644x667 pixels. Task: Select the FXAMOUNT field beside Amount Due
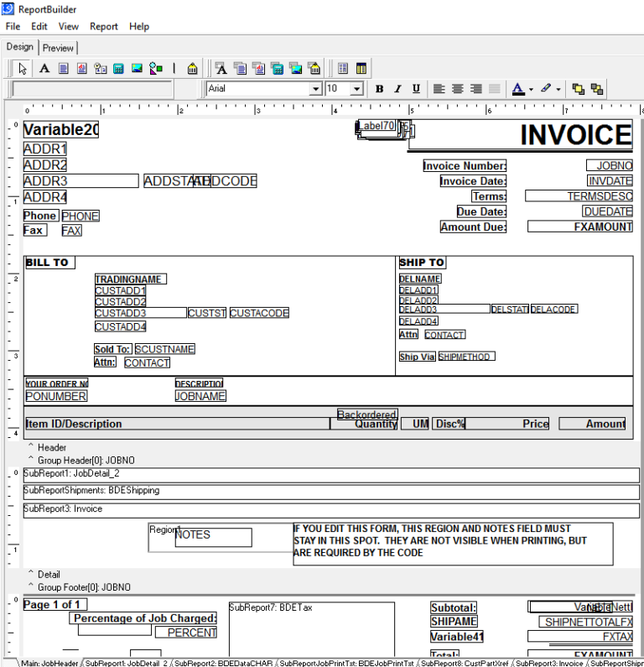579,227
